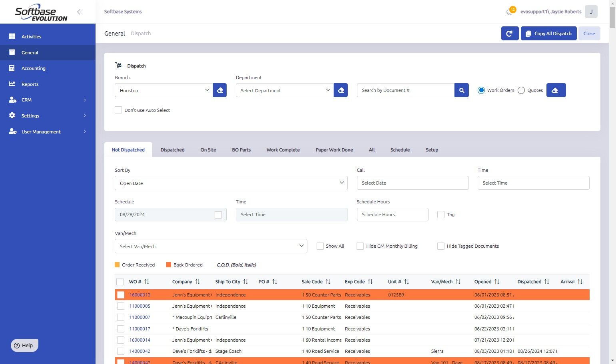Click the document search magnifier icon
The height and width of the screenshot is (364, 616).
(x=461, y=90)
